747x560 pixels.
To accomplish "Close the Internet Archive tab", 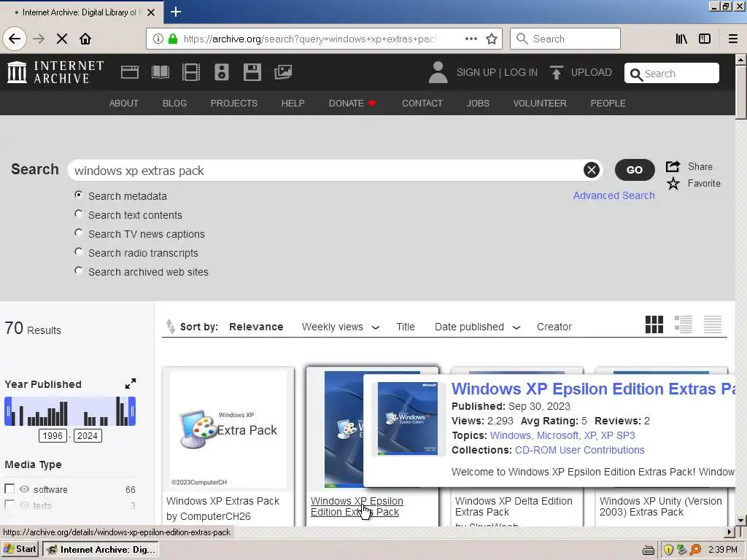I will [151, 12].
